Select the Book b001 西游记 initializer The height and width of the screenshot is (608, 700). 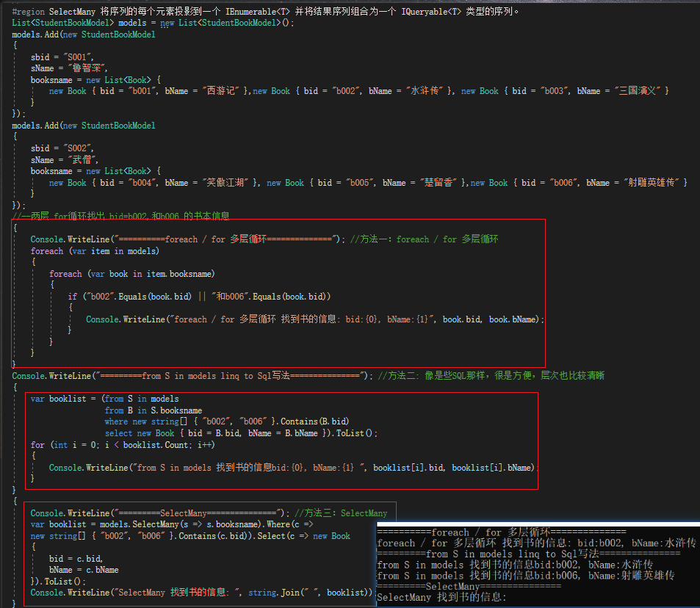[x=150, y=91]
